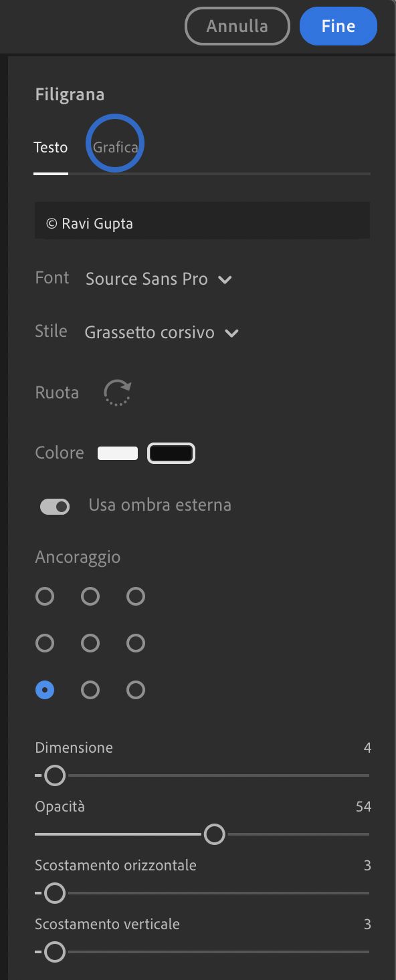The height and width of the screenshot is (980, 396).
Task: Click the Fine button to confirm
Action: pyautogui.click(x=338, y=26)
